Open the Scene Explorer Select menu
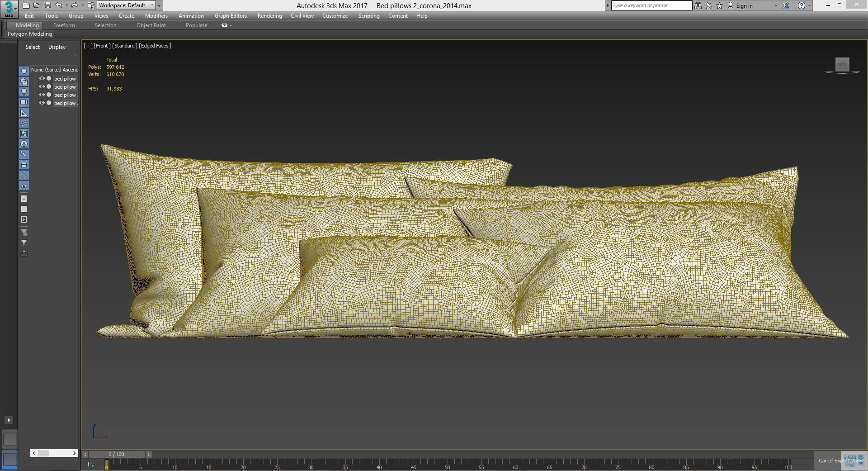 coord(33,47)
